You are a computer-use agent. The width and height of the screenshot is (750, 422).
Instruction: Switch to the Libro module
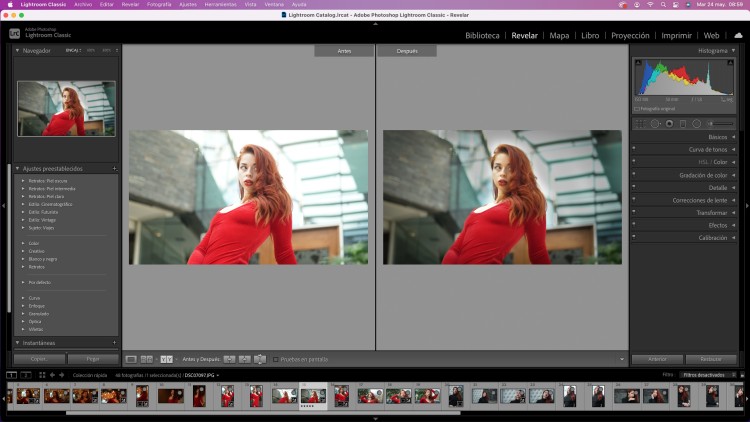coord(590,35)
